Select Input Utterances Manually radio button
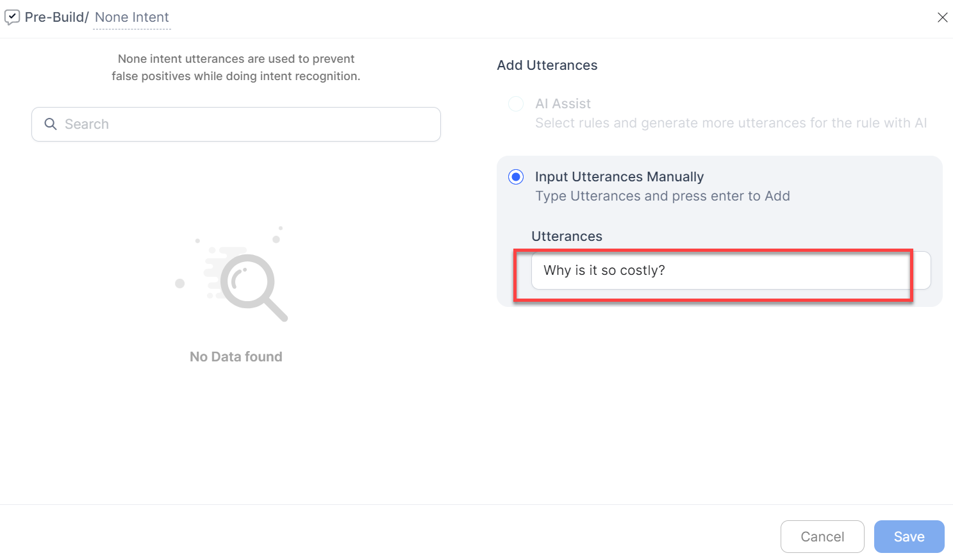The height and width of the screenshot is (560, 953). pos(516,177)
